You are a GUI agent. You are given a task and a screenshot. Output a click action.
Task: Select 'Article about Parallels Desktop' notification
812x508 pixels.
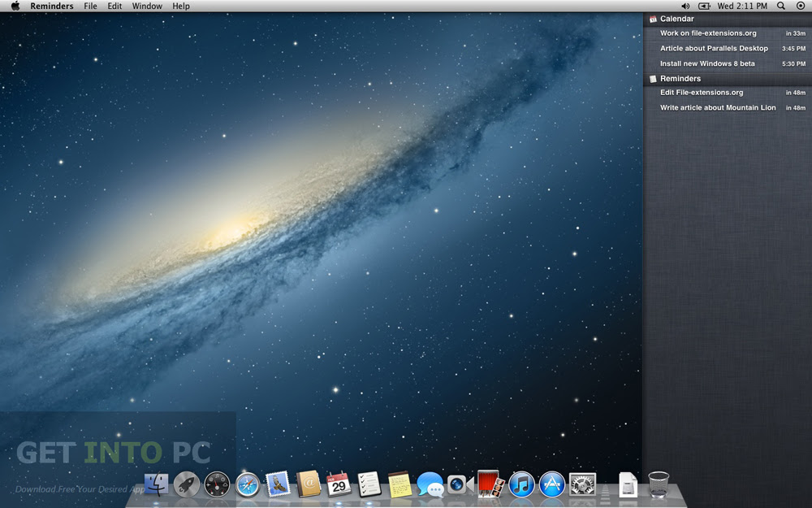(x=714, y=49)
